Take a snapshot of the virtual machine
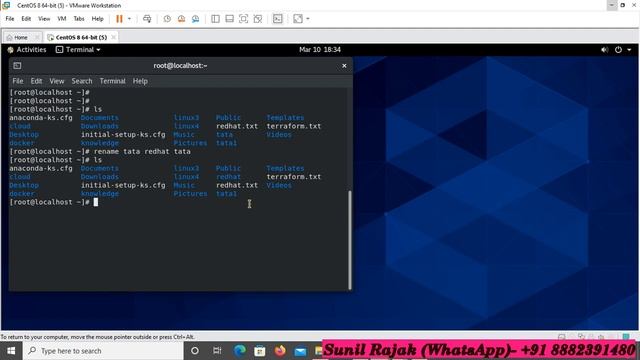The image size is (640, 360). (x=167, y=19)
